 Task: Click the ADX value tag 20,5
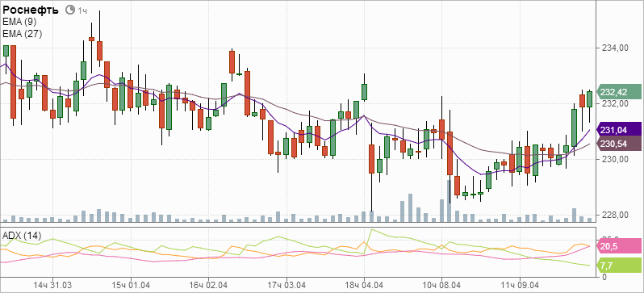618,246
